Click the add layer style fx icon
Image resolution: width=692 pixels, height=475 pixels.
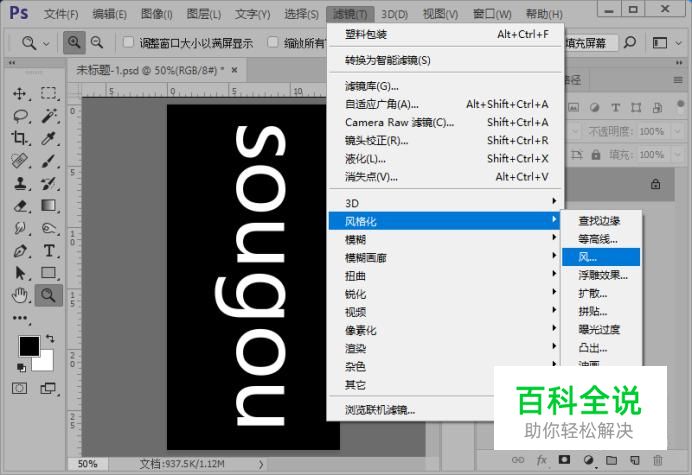(x=542, y=460)
